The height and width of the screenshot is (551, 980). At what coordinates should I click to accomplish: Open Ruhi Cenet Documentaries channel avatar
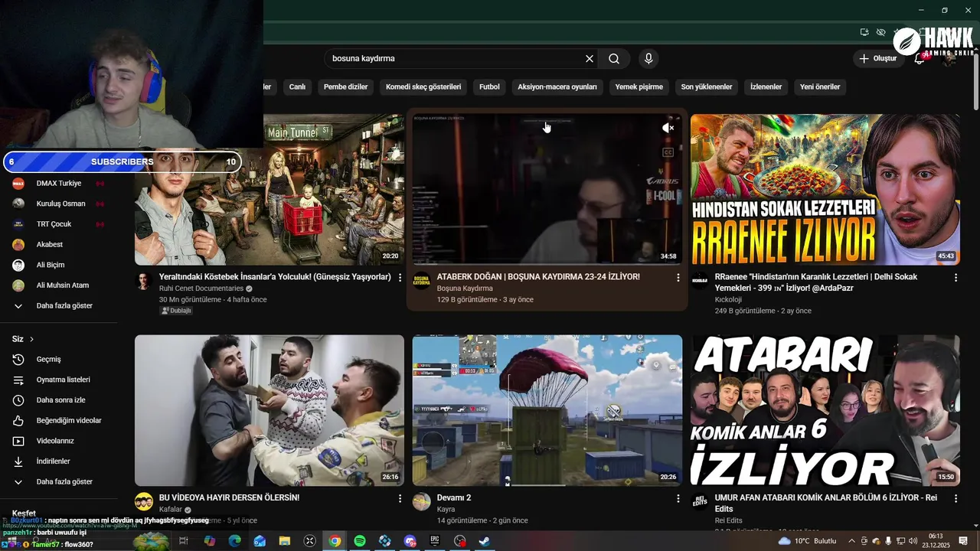[144, 281]
